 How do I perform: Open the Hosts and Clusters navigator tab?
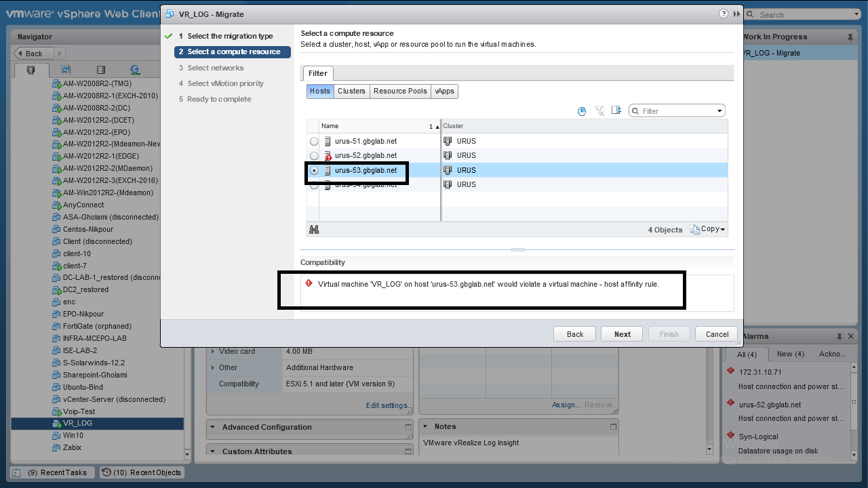pos(31,70)
